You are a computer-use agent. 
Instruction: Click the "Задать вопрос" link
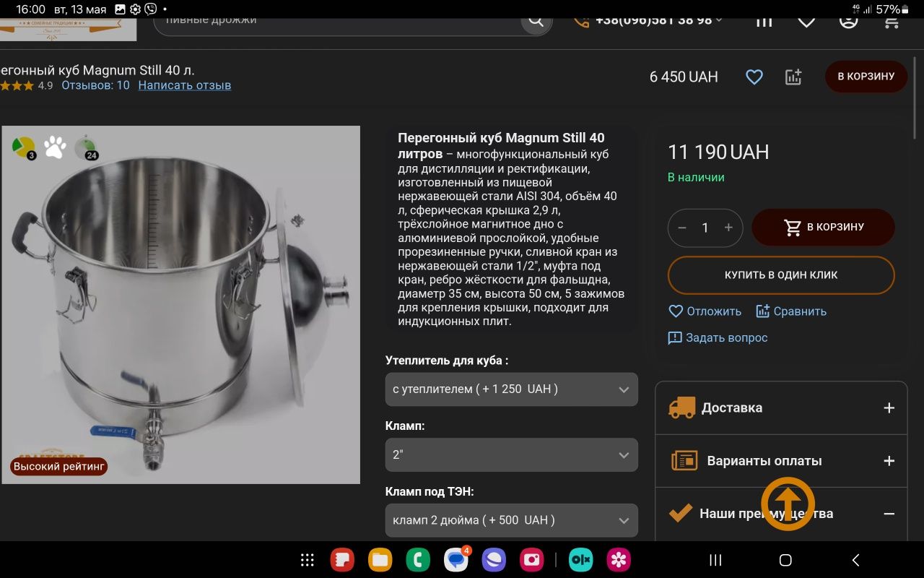click(x=718, y=337)
